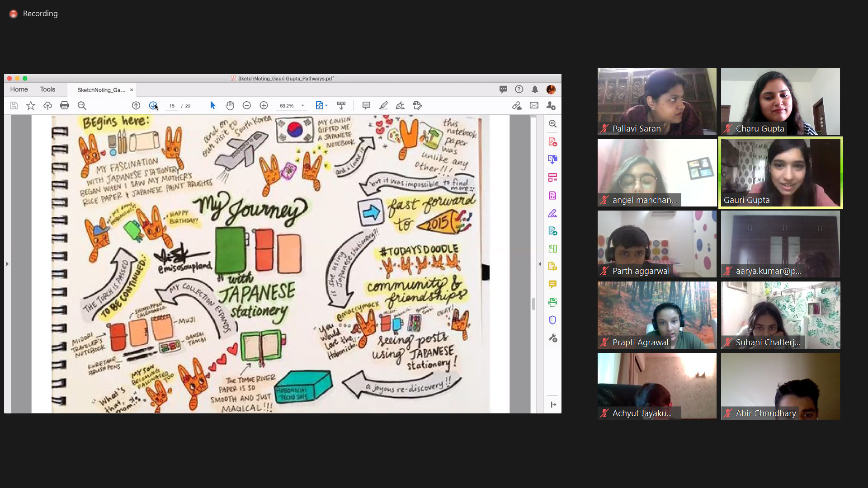Viewport: 868px width, 488px height.
Task: Add a sticky note comment
Action: point(366,106)
